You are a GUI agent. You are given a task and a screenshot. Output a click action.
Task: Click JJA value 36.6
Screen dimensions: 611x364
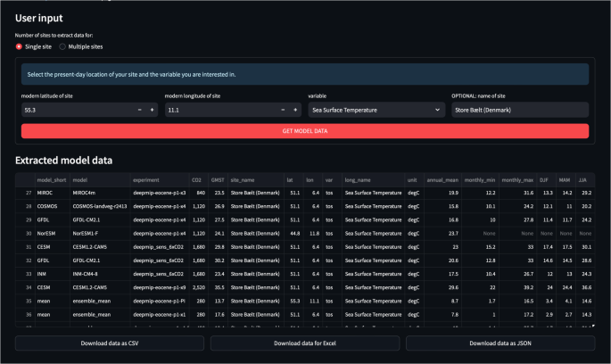585,287
